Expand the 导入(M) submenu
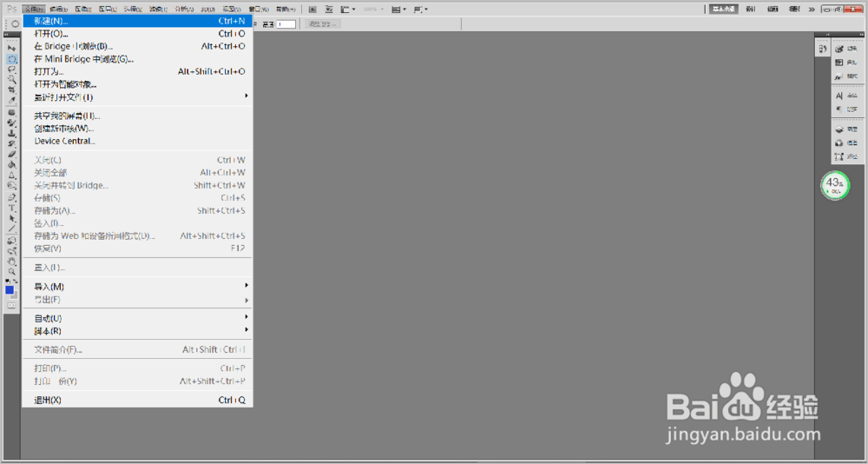 (x=137, y=287)
